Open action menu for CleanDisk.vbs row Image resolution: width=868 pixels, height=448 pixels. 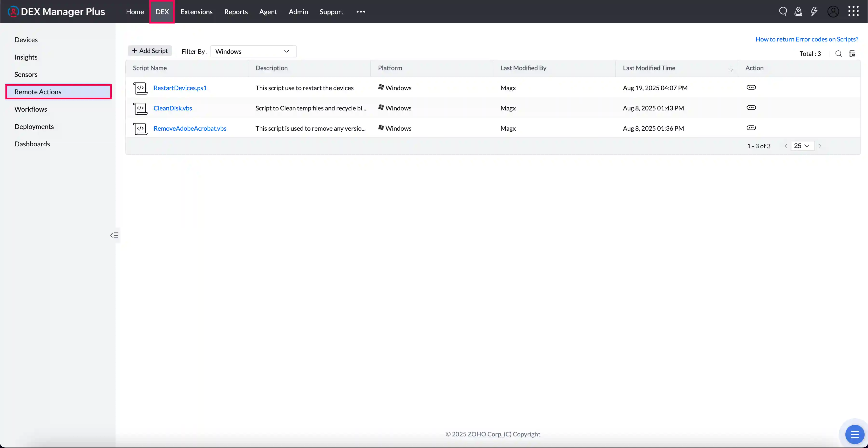(751, 108)
